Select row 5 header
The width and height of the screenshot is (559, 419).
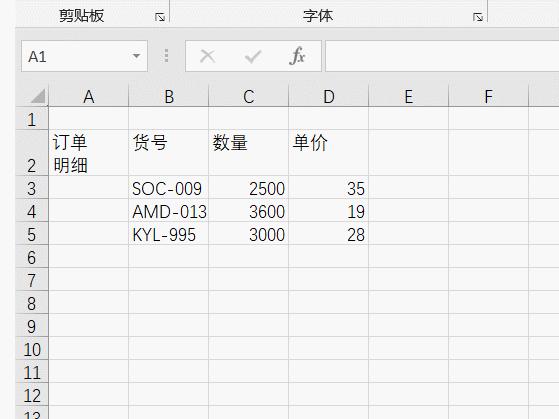click(32, 233)
